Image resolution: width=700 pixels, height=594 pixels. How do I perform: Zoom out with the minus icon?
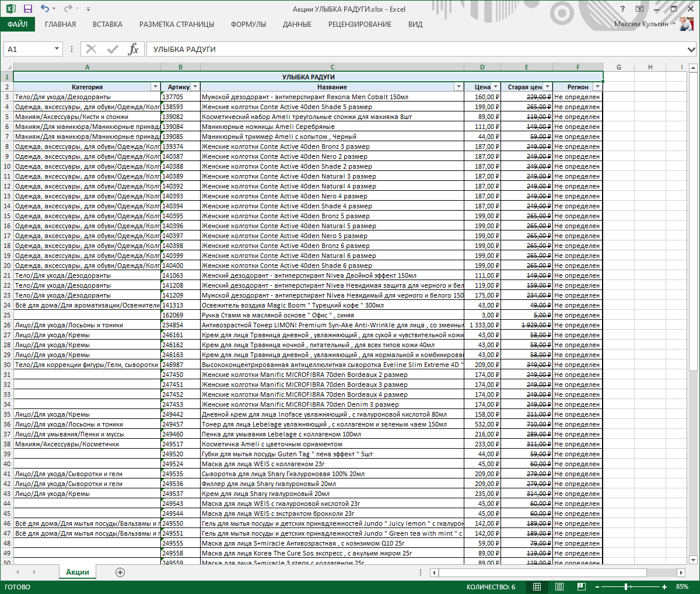coord(596,586)
